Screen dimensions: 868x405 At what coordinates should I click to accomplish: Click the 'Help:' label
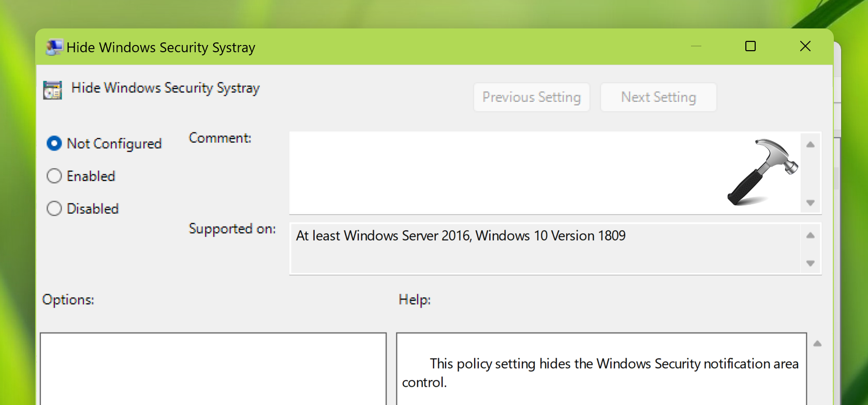(415, 299)
